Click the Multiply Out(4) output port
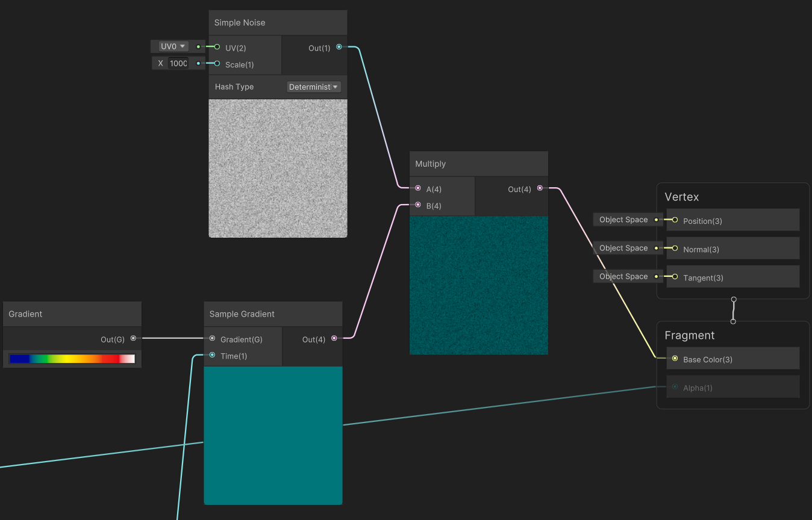 (540, 188)
